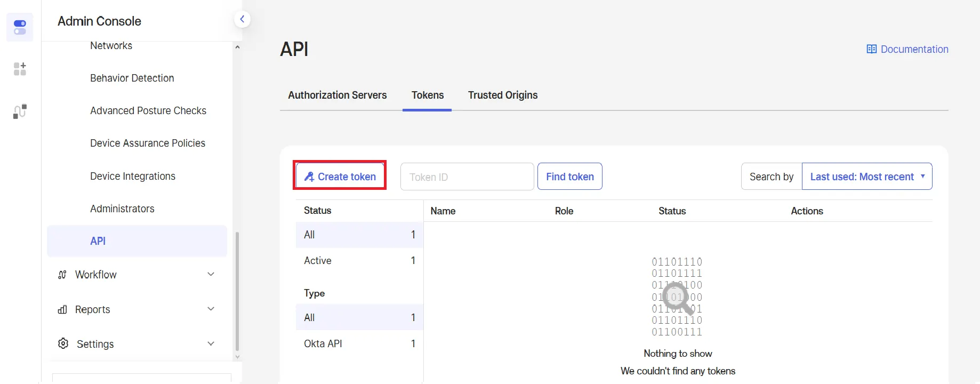Expand the Workflow section chevron

coord(211,274)
